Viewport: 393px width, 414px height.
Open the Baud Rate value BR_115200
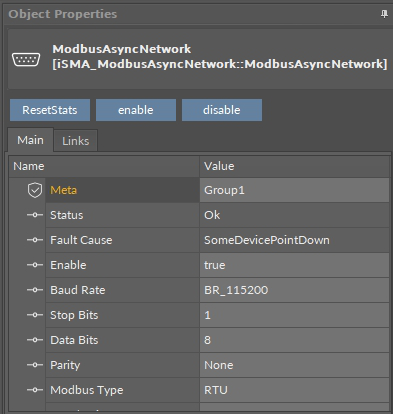[294, 290]
